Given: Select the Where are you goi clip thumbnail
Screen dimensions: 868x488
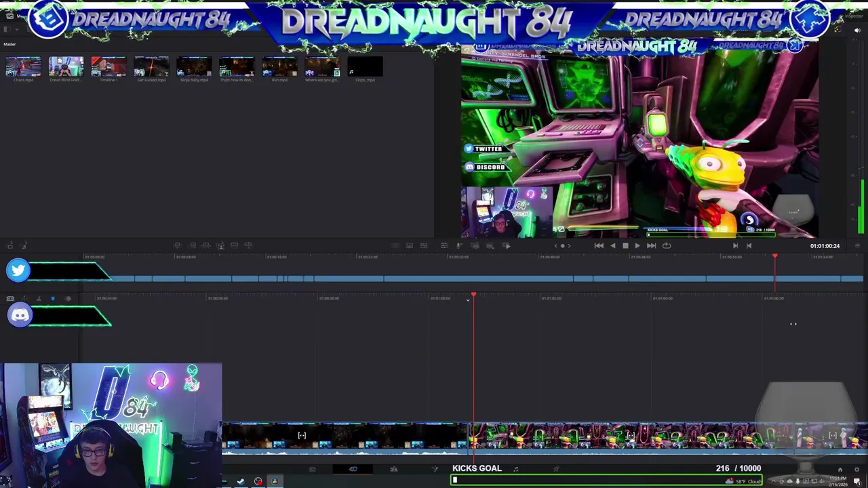Looking at the screenshot, I should [x=322, y=67].
